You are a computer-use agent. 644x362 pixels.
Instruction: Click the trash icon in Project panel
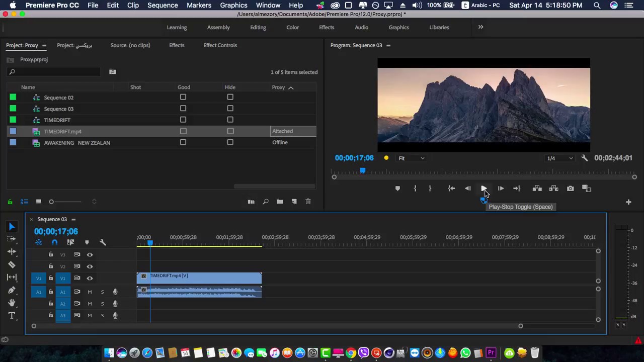point(308,202)
